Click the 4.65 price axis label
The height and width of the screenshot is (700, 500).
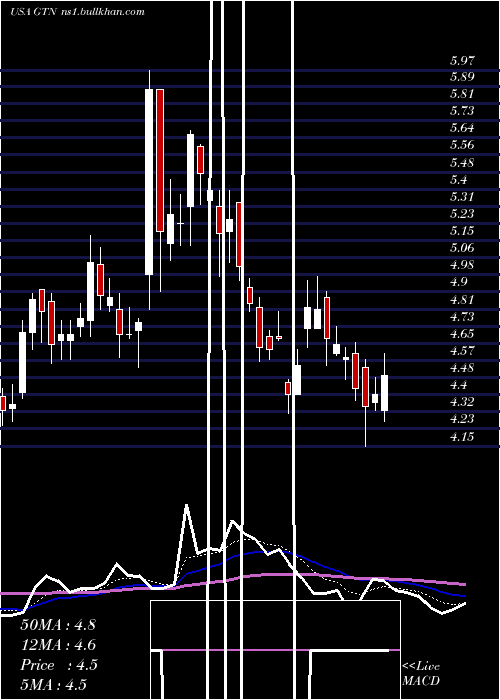(x=462, y=333)
